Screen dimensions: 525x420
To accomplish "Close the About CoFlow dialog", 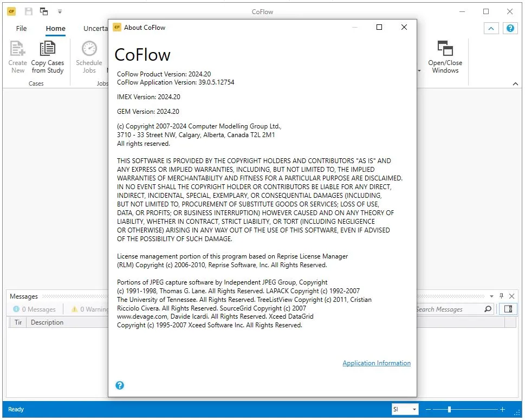I will [404, 27].
